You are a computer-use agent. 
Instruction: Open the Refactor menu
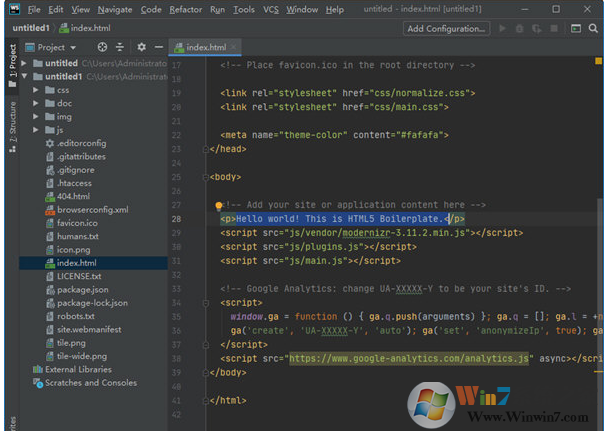(x=185, y=9)
